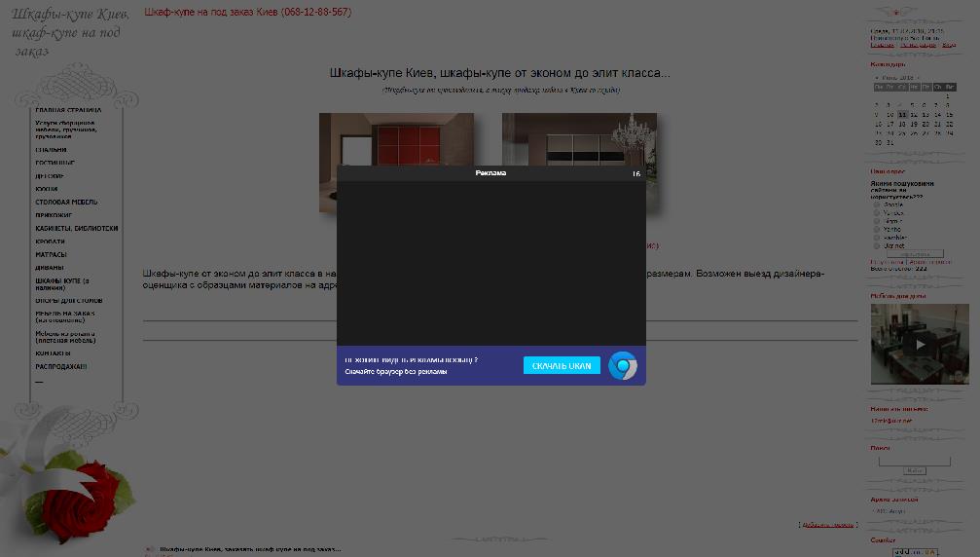980x557 pixels.
Task: Go to КАБИНЕТЫ, БИБЛИОТЕКИ section
Action: (x=76, y=228)
